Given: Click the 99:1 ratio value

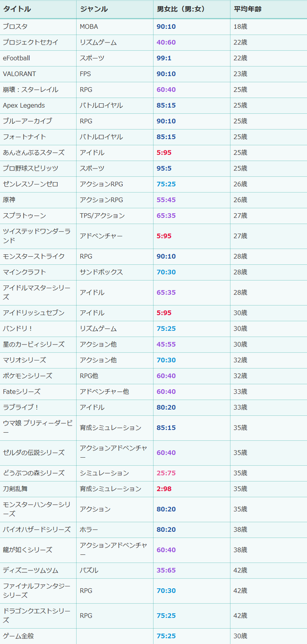Looking at the screenshot, I should click(x=164, y=59).
